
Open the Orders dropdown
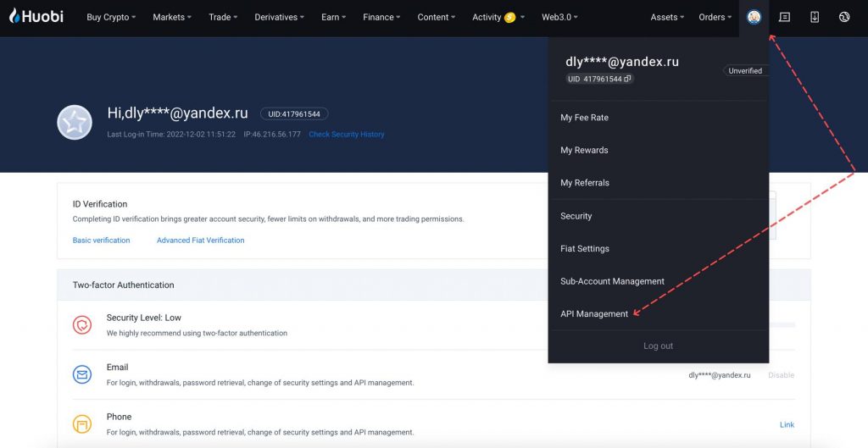pos(715,17)
